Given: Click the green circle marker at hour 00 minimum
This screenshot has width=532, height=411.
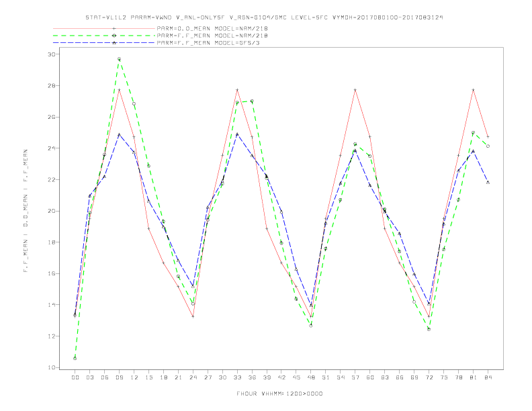Looking at the screenshot, I should click(75, 359).
